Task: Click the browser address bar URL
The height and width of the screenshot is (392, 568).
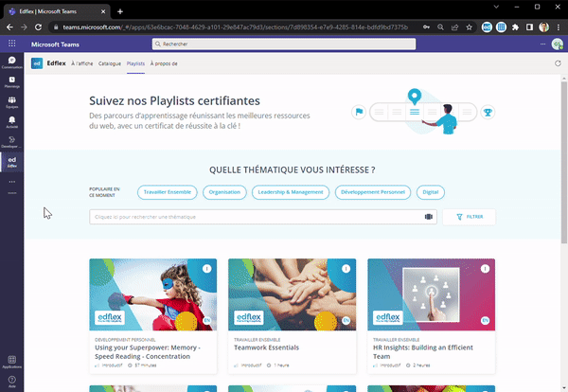Action: pos(236,27)
